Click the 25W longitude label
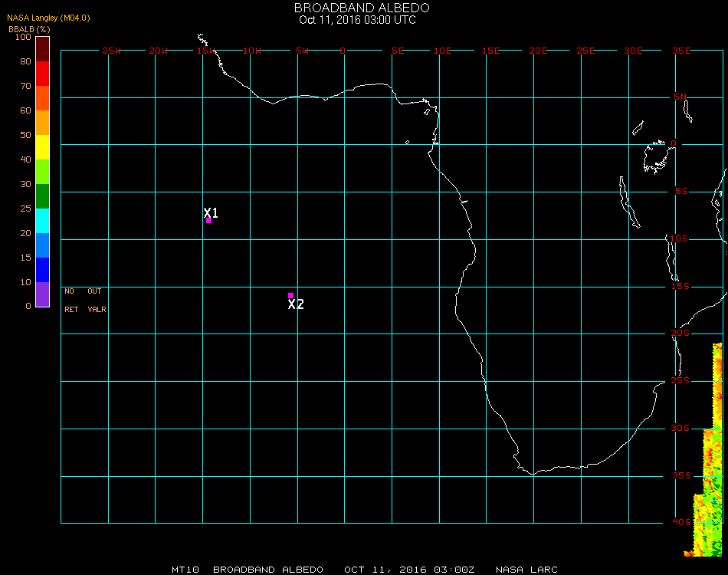 tap(111, 51)
